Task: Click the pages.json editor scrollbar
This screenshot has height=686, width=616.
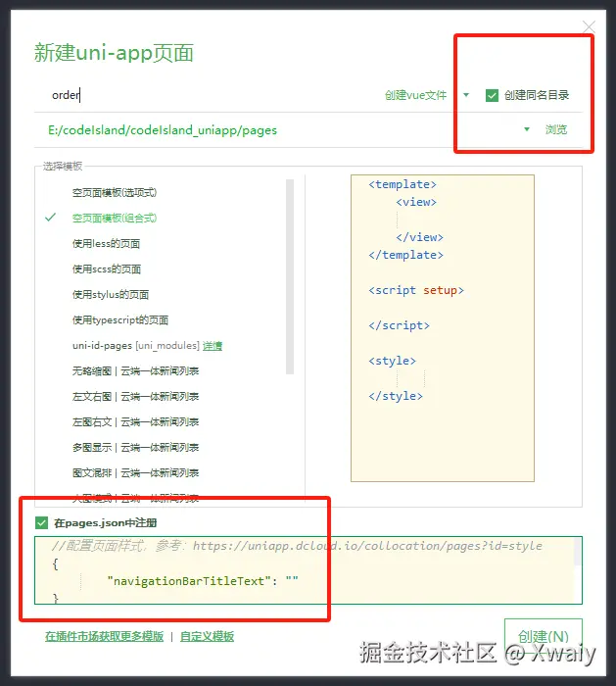Action: click(x=577, y=551)
